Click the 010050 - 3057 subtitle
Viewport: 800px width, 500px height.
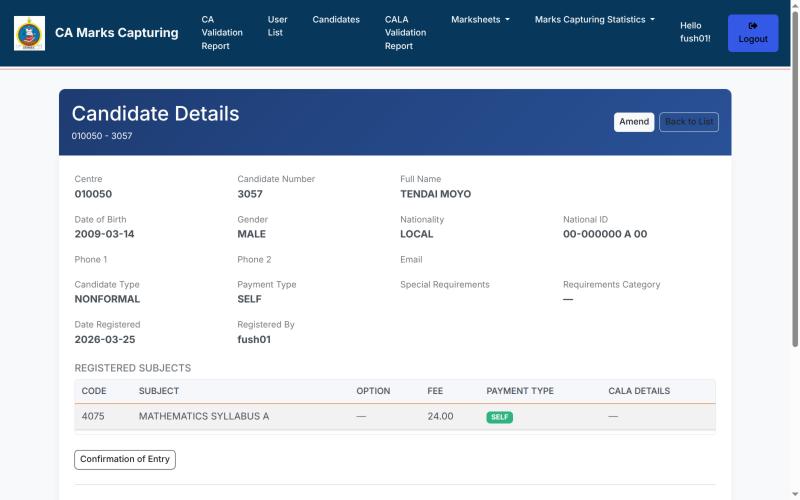click(x=102, y=136)
